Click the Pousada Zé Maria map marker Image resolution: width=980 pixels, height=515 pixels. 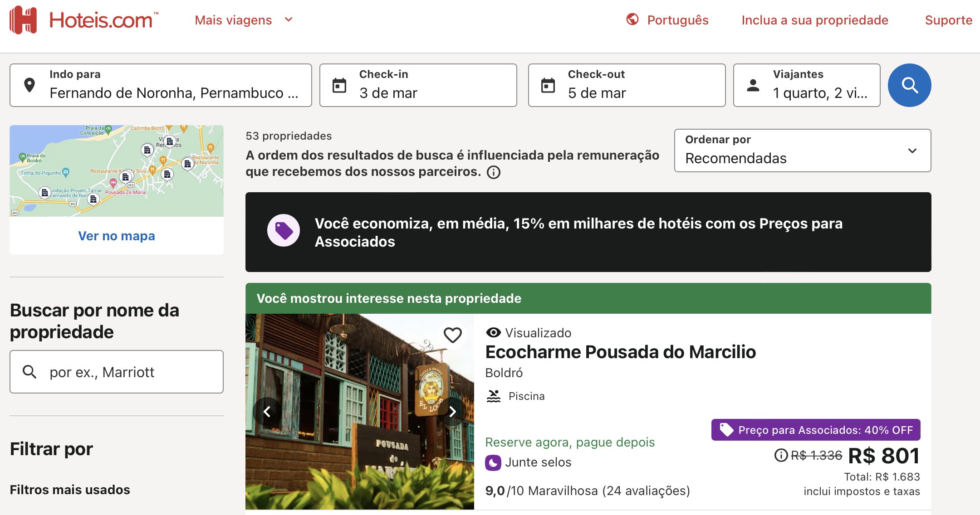coord(113,183)
